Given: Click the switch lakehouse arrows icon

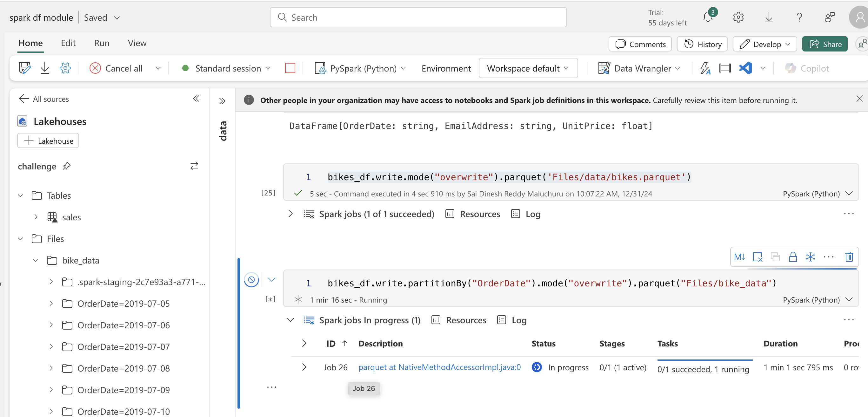Looking at the screenshot, I should click(194, 166).
